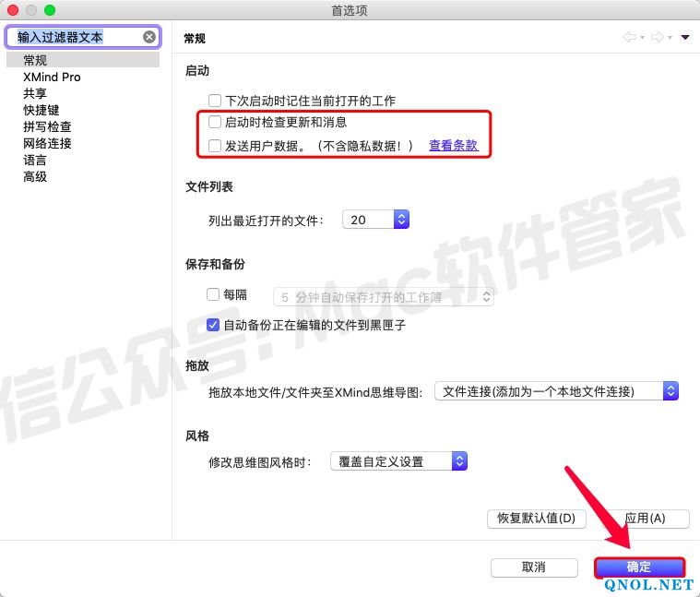The image size is (700, 597).
Task: Focus the filter text input field
Action: [74, 37]
